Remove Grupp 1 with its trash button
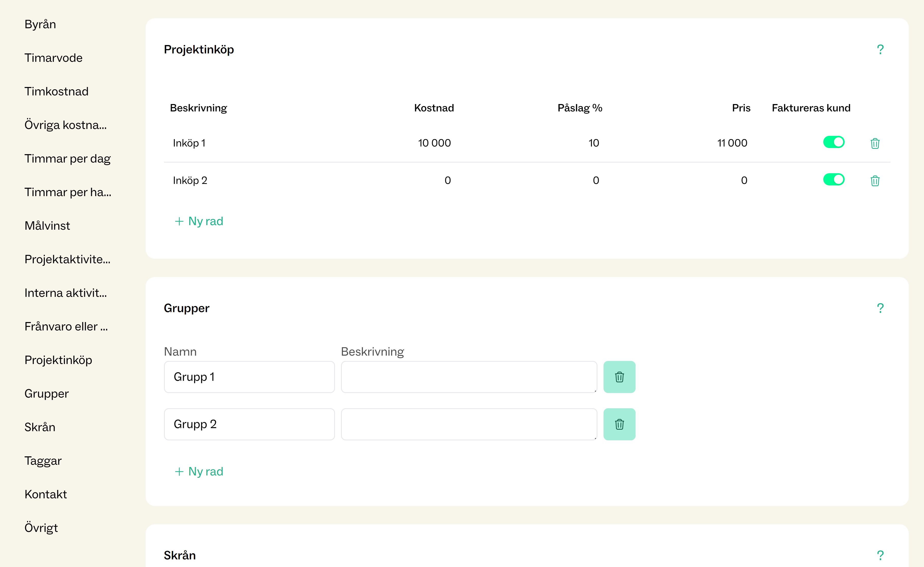924x567 pixels. (619, 377)
